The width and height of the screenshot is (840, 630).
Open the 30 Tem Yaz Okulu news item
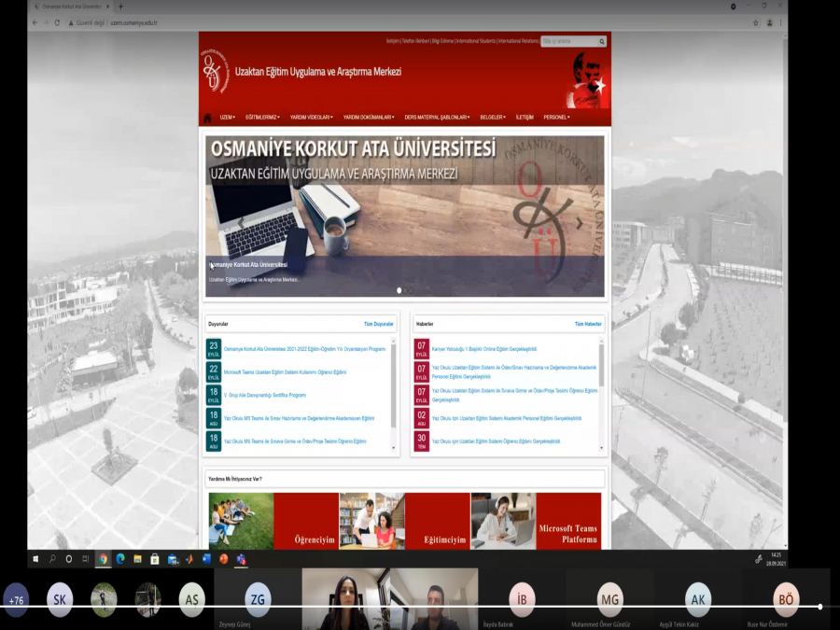click(x=497, y=441)
